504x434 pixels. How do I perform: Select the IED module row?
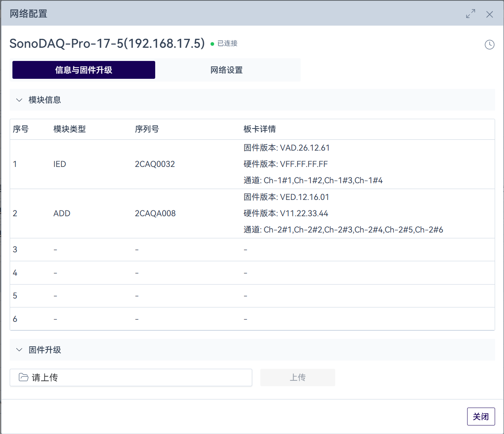(60, 164)
